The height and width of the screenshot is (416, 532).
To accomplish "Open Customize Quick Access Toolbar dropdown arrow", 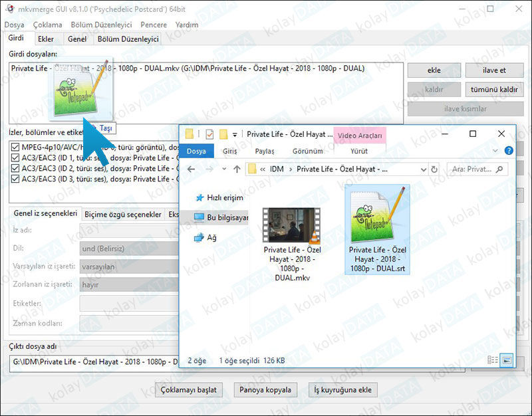I will [x=235, y=134].
